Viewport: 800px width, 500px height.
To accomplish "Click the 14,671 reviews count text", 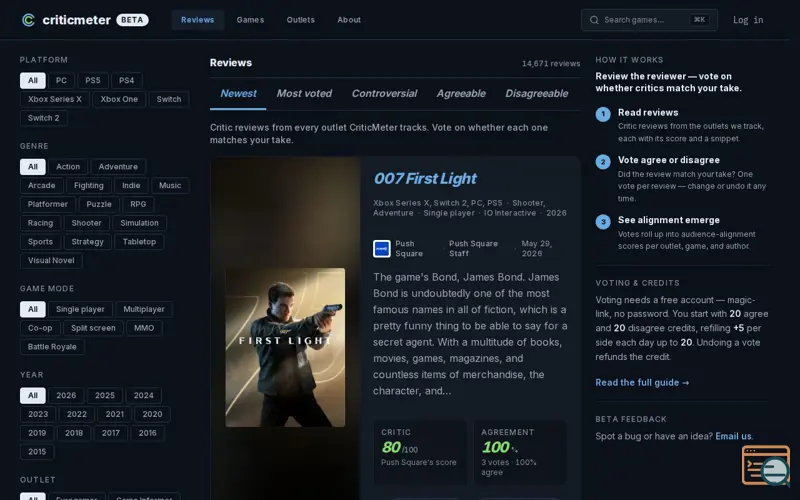I will pyautogui.click(x=551, y=64).
